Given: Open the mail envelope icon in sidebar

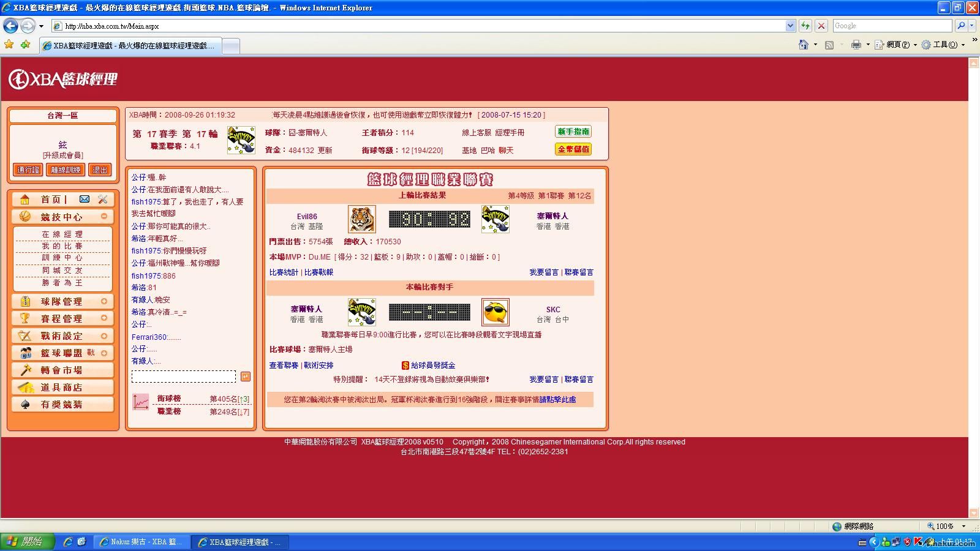Looking at the screenshot, I should tap(85, 199).
